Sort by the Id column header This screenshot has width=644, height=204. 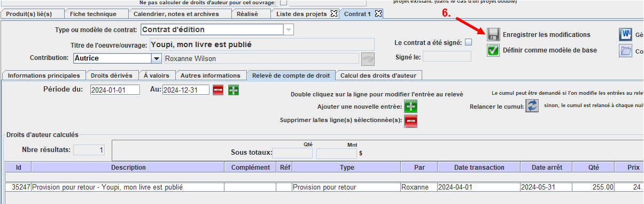coord(18,168)
